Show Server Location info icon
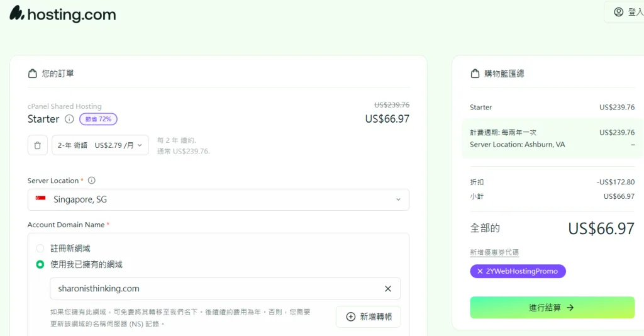This screenshot has width=644, height=336. [x=92, y=181]
